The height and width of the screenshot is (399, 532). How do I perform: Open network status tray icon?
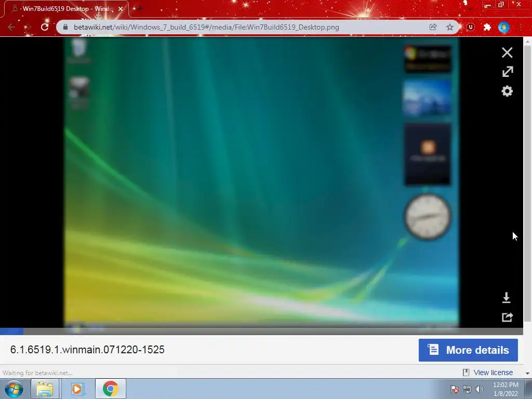[x=467, y=389]
